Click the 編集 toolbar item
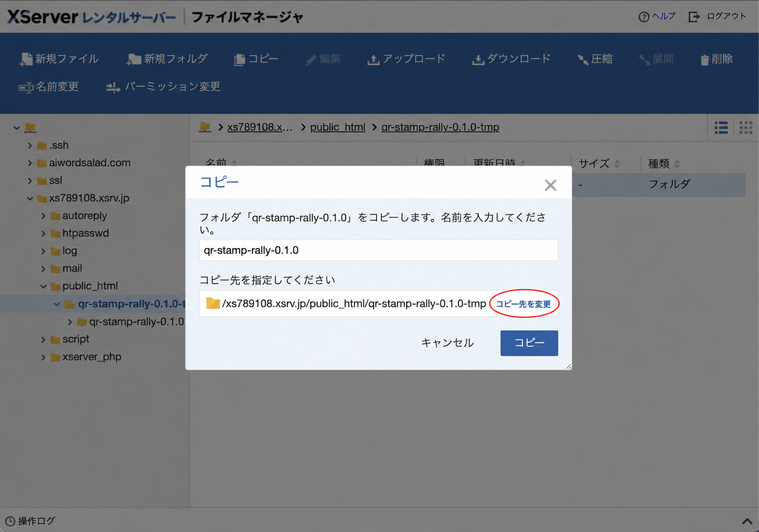 [x=323, y=59]
